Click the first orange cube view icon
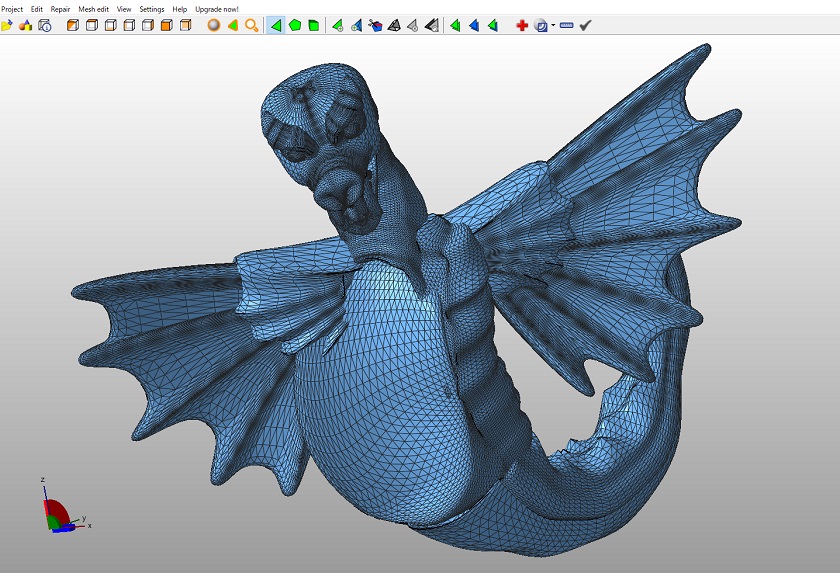The width and height of the screenshot is (840, 573). pyautogui.click(x=72, y=25)
